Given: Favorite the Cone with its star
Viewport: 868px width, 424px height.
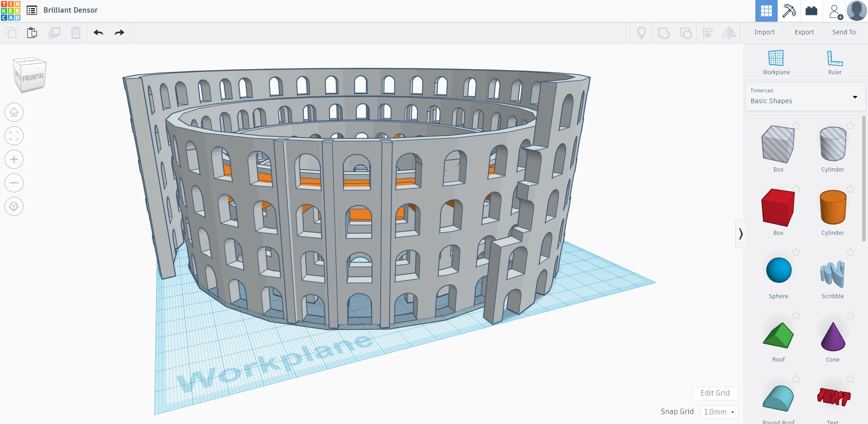Looking at the screenshot, I should coord(850,315).
